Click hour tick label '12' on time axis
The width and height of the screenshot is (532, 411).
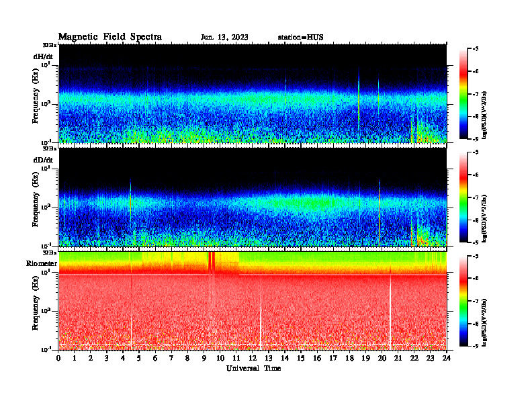point(253,358)
